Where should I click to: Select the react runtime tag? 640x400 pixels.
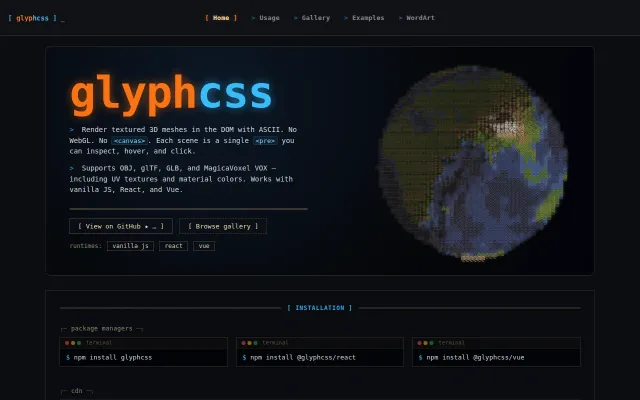click(x=173, y=246)
